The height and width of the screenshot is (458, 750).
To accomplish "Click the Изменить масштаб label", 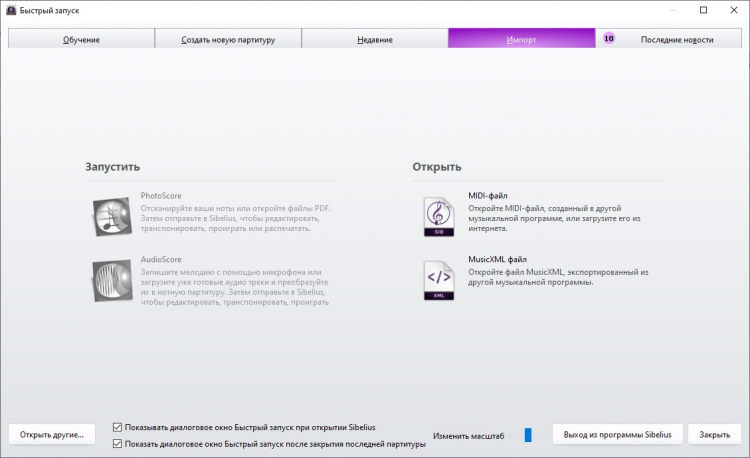I will click(x=468, y=436).
